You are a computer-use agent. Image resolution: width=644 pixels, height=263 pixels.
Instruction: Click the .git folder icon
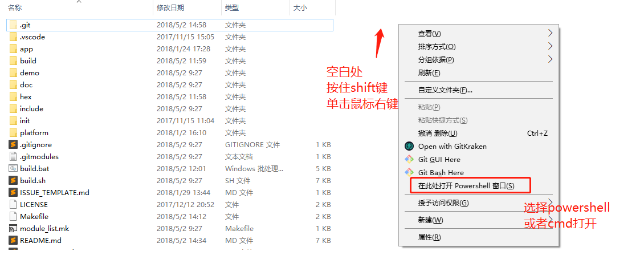[x=13, y=25]
